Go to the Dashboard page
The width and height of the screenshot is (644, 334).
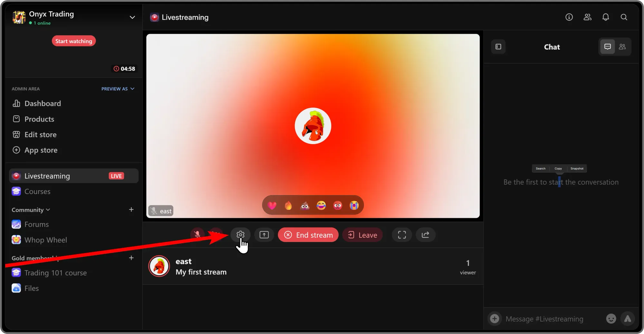[x=43, y=104]
